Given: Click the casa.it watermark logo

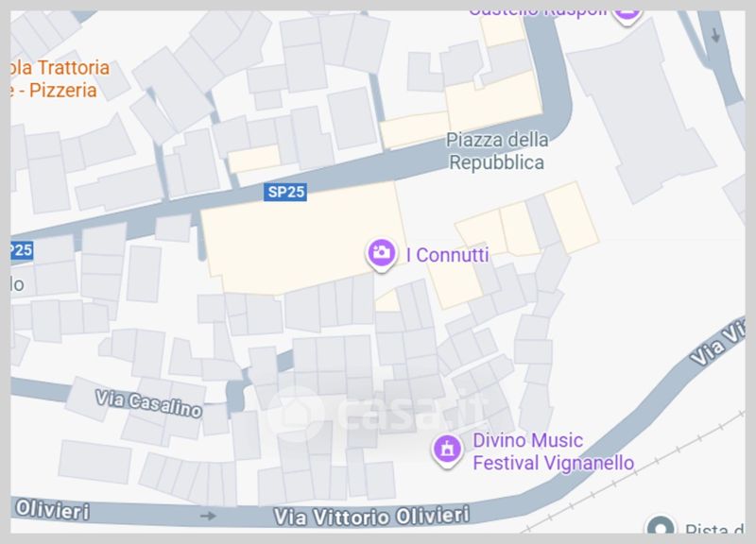Looking at the screenshot, I should (377, 414).
